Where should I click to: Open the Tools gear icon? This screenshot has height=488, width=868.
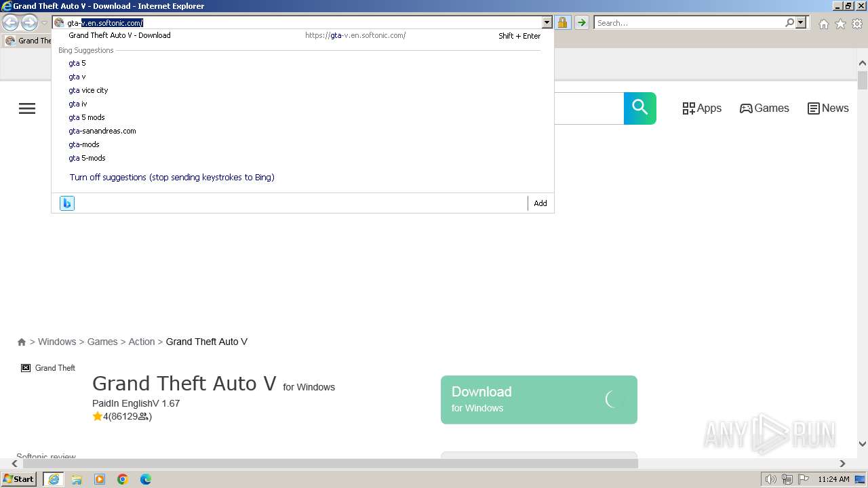tap(857, 24)
